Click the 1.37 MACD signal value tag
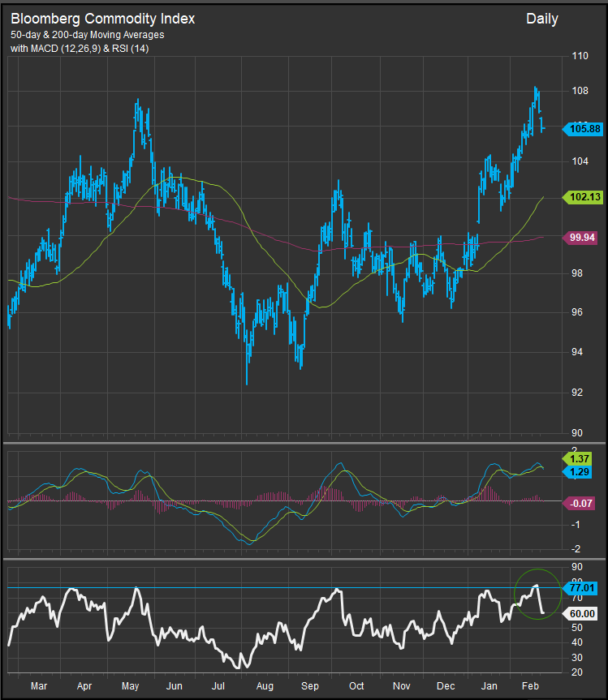The width and height of the screenshot is (608, 700). click(576, 459)
